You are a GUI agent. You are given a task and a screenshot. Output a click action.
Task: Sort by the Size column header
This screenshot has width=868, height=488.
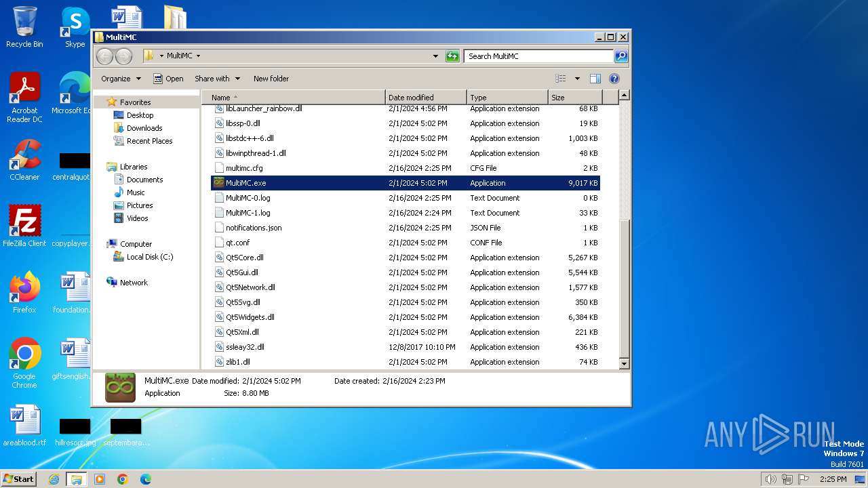click(x=575, y=98)
